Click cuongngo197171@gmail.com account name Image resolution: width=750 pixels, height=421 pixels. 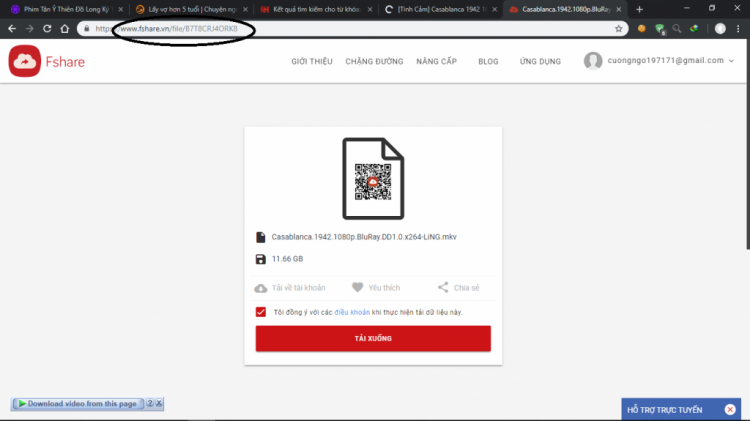click(665, 60)
